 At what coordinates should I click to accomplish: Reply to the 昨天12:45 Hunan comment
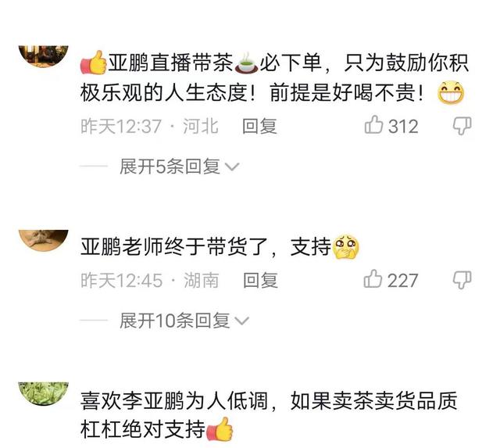click(260, 281)
